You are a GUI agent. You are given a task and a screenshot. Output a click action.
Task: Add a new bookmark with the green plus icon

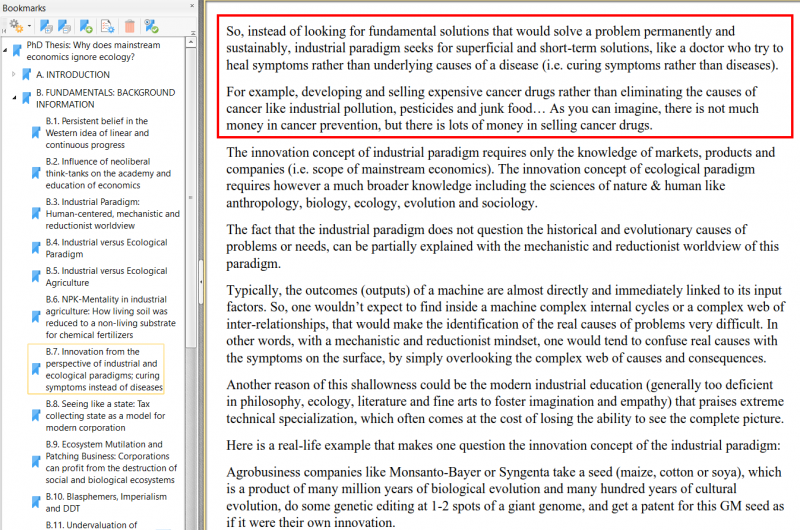(86, 26)
